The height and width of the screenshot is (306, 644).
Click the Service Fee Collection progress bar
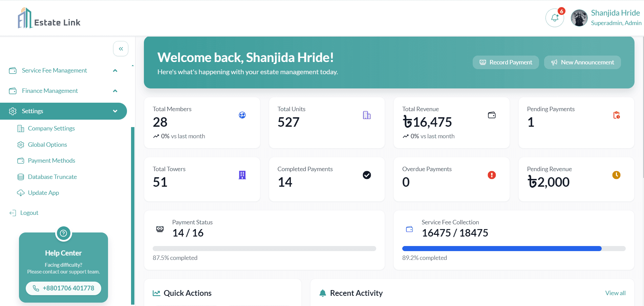[514, 249]
